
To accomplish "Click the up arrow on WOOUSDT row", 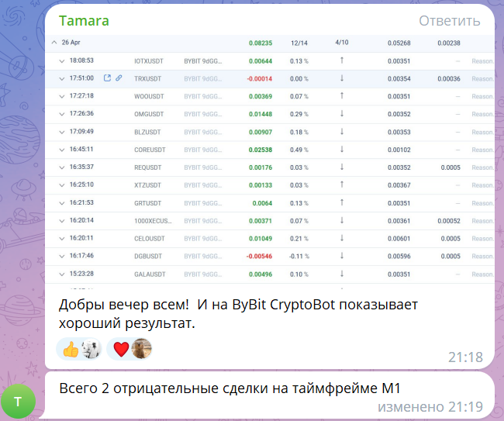I will (342, 95).
